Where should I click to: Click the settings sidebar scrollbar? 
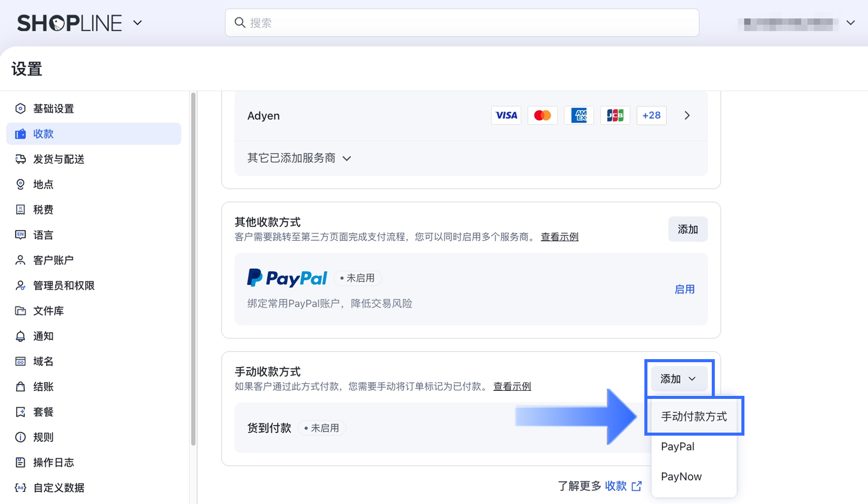193,269
